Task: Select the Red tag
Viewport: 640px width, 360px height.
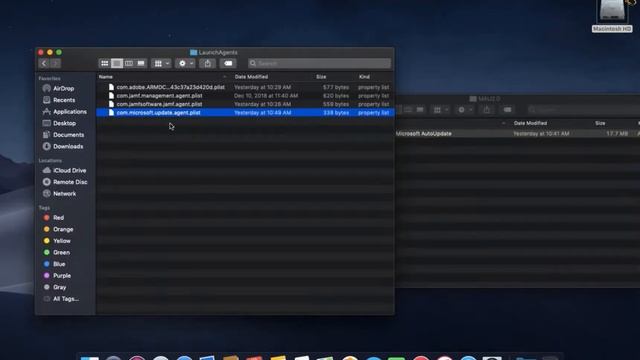Action: (58, 218)
